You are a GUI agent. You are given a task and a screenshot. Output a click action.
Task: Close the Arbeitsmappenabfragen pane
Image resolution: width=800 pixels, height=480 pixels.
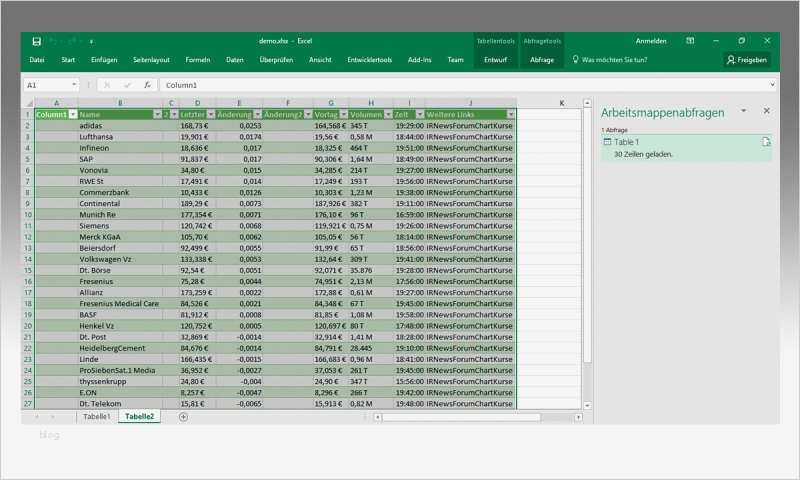766,111
